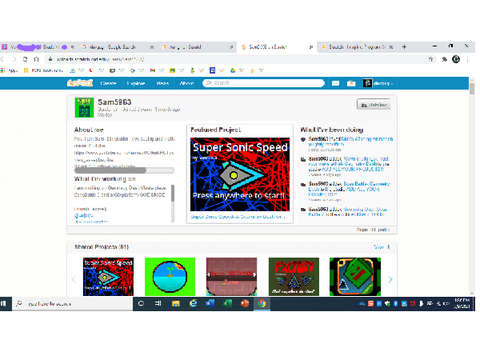Open the Super Sonic Speed shared project thumbnail
This screenshot has width=480, height=360.
click(108, 277)
